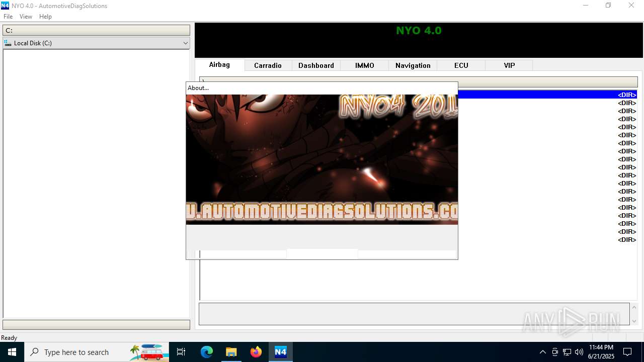
Task: Click the scroll up arrow of the lower text box
Action: tap(634, 307)
